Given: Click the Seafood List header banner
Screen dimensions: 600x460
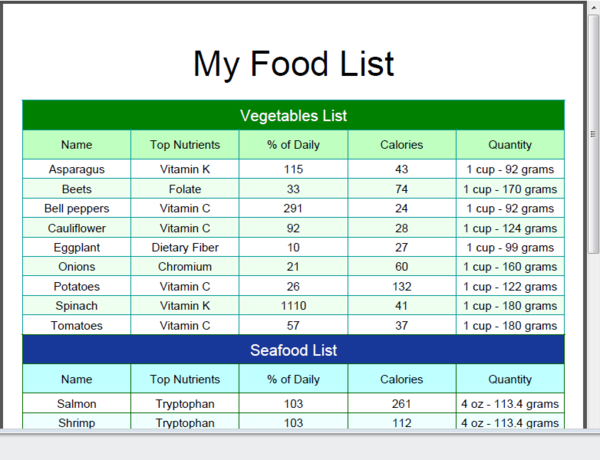Looking at the screenshot, I should [x=293, y=350].
